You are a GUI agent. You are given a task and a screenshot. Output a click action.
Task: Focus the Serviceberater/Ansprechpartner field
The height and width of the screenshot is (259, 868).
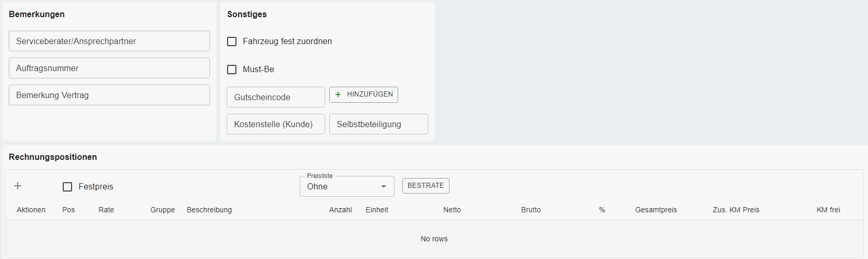[x=109, y=41]
